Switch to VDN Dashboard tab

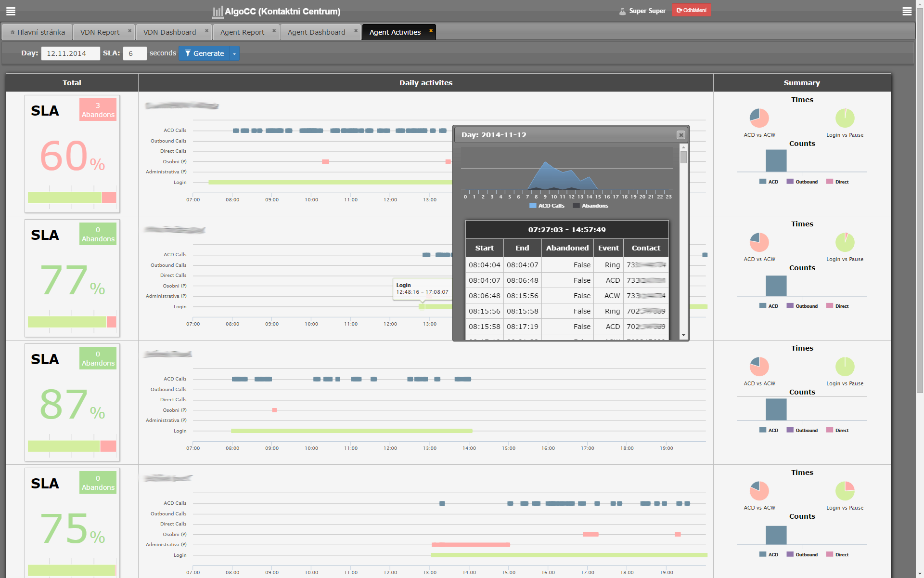[x=169, y=32]
